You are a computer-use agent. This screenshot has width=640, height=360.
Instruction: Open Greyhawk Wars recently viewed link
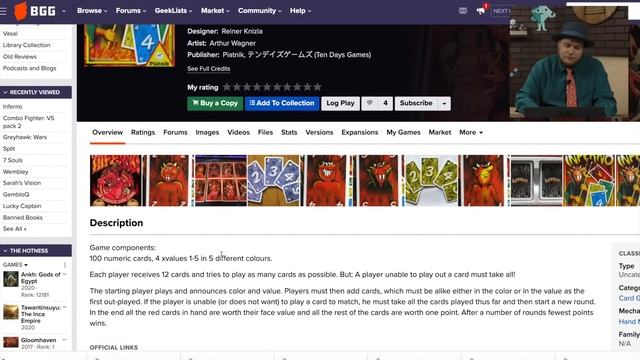pos(24,137)
